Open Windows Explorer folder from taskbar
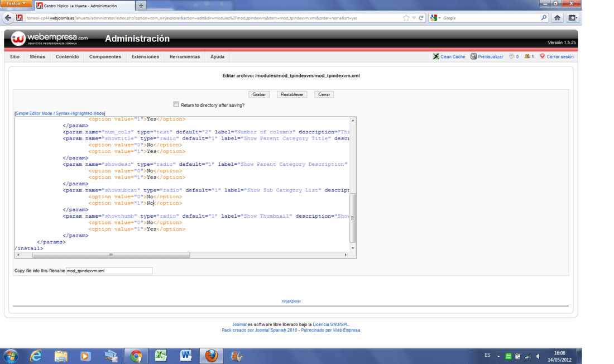This screenshot has height=364, width=614. coord(61,356)
